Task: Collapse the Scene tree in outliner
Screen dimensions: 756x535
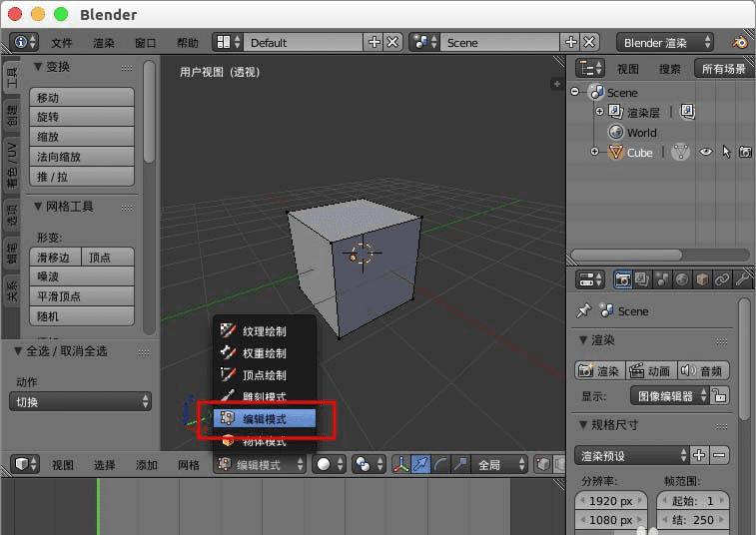Action: click(574, 91)
